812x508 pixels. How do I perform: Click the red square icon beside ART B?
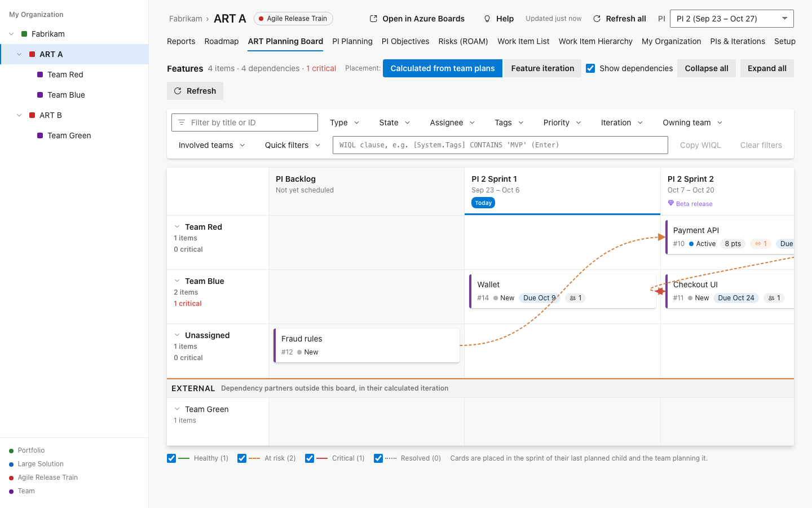tap(32, 115)
